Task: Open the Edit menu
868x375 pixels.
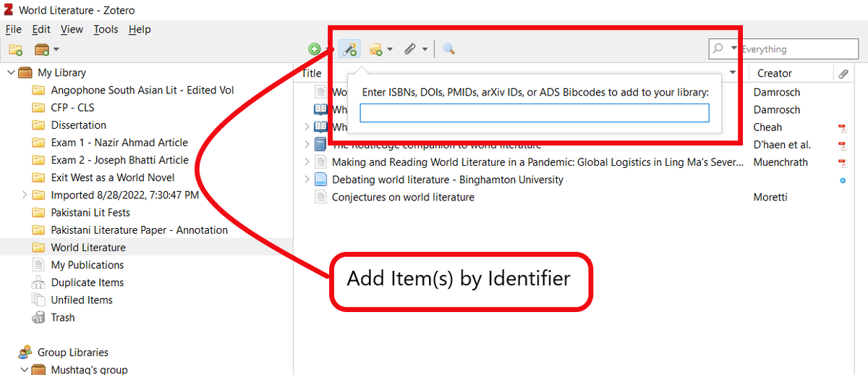Action: point(41,29)
